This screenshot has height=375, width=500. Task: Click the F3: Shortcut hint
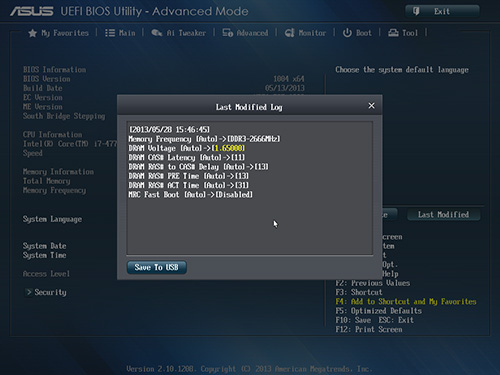coord(359,292)
